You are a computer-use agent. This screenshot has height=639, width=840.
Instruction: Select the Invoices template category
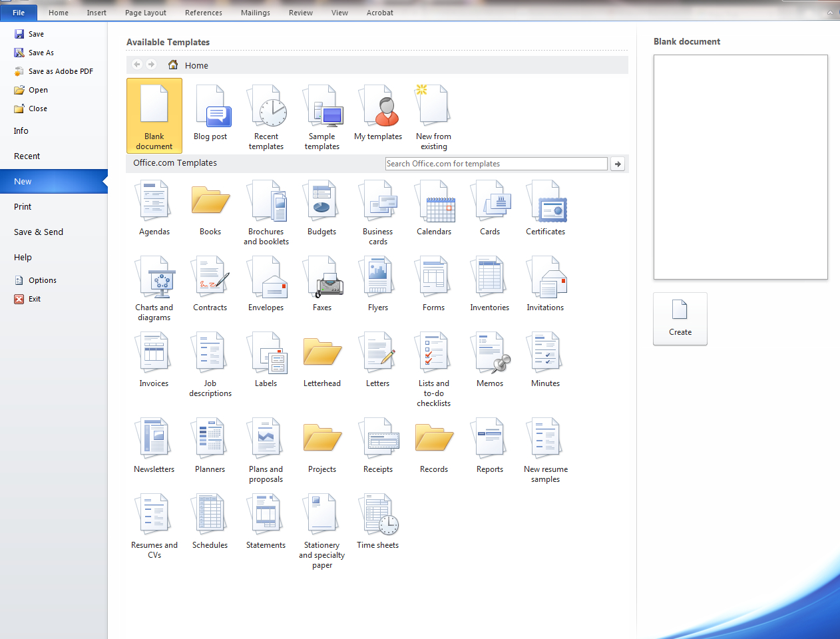tap(154, 359)
